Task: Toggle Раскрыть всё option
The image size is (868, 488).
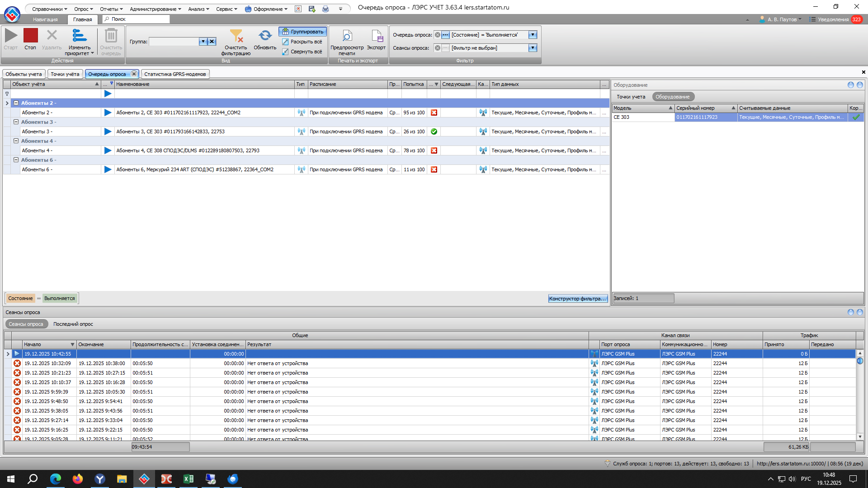Action: click(302, 42)
